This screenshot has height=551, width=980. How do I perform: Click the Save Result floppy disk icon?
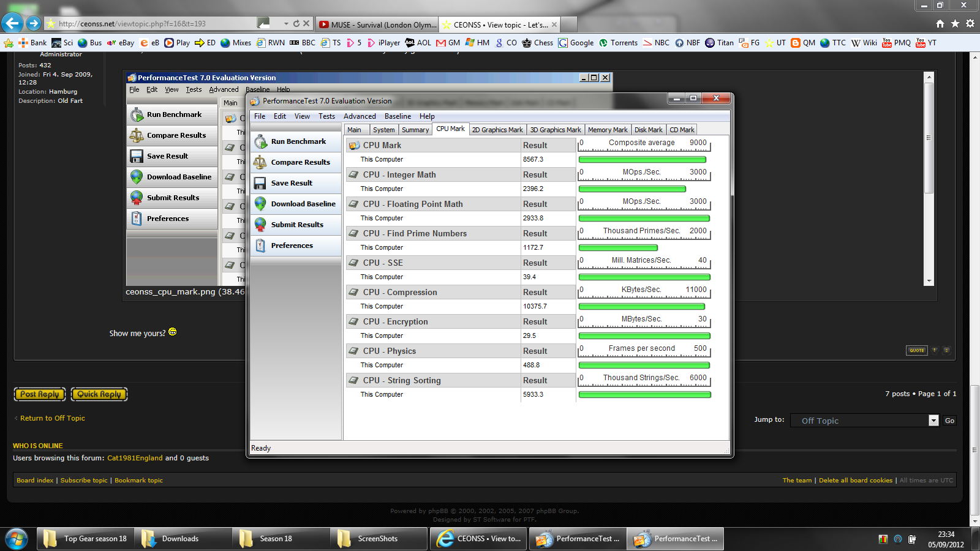coord(261,183)
